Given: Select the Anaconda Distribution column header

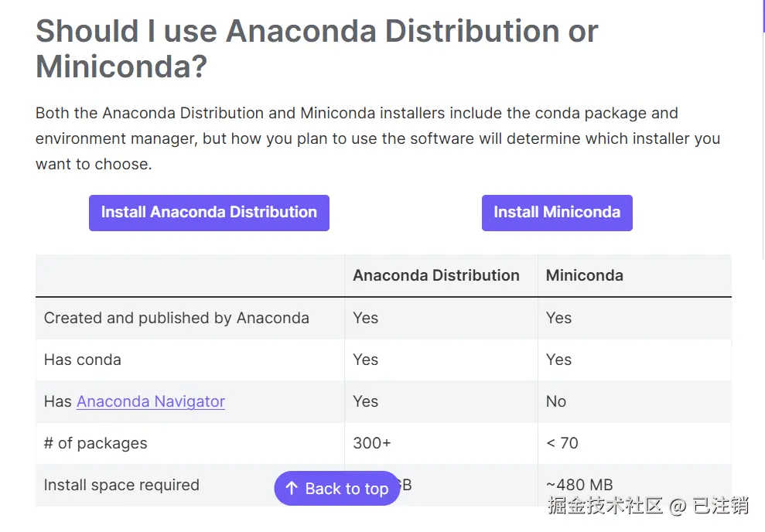Looking at the screenshot, I should click(436, 275).
